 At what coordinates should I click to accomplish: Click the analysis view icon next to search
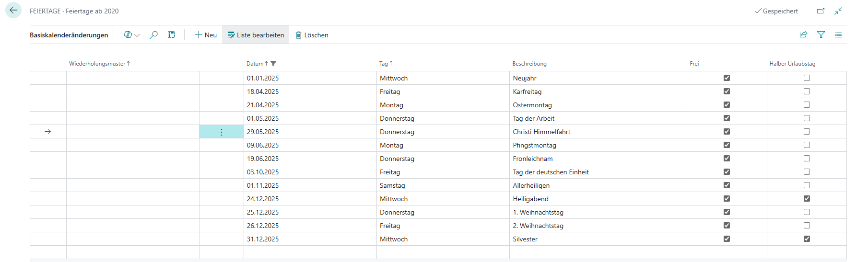coord(171,35)
